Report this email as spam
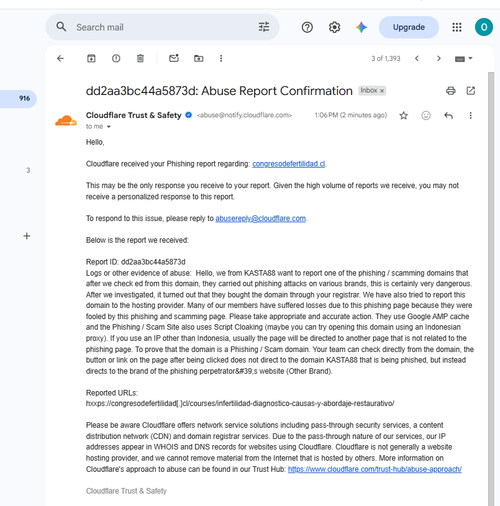500x506 pixels. click(116, 59)
